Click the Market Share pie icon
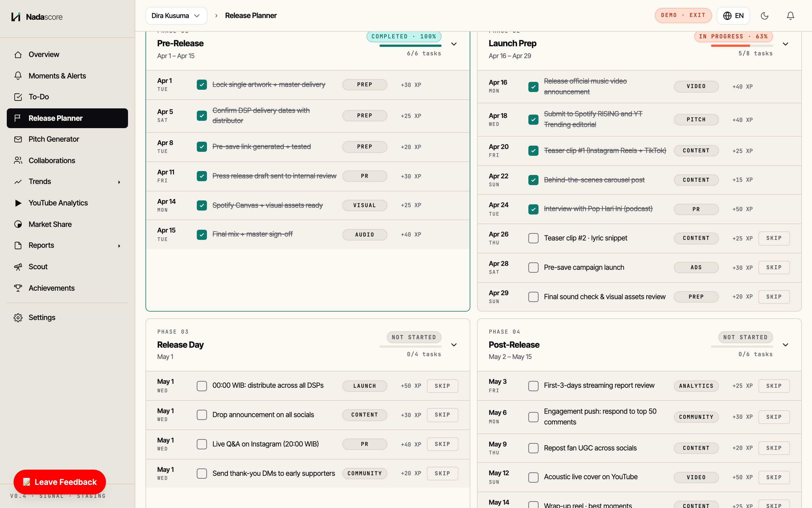Viewport: 812px width, 508px height. pos(18,224)
